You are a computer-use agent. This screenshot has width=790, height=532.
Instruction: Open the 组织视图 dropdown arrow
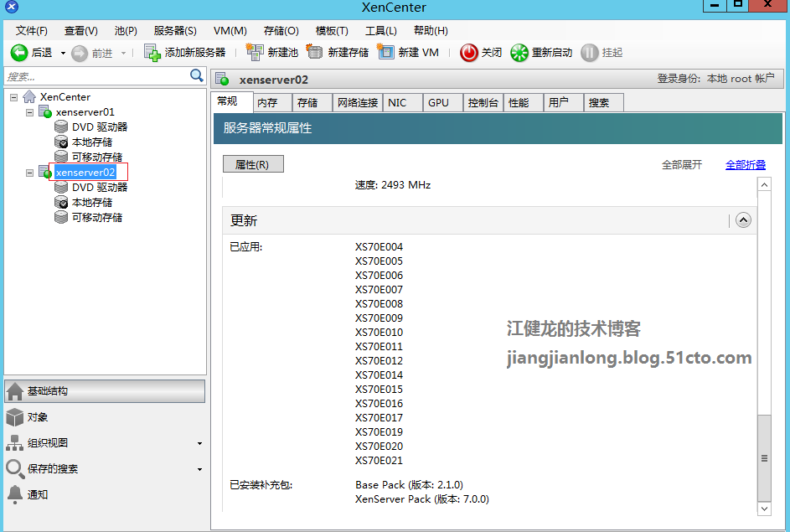(x=200, y=443)
